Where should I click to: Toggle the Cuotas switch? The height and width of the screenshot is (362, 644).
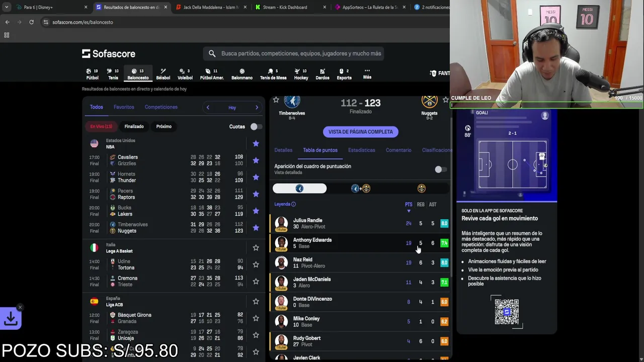255,127
